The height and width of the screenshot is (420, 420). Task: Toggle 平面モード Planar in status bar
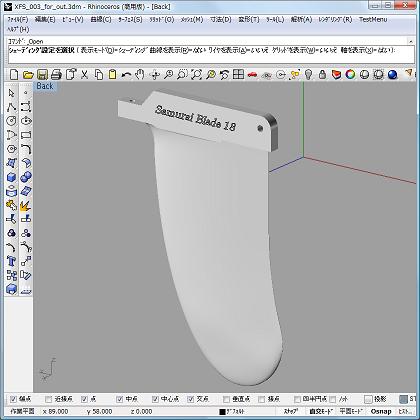coord(352,411)
